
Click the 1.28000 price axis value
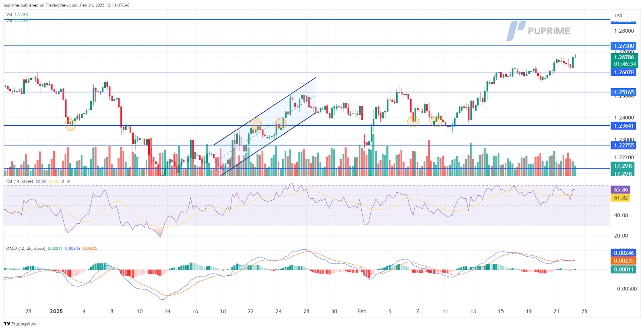[x=624, y=31]
